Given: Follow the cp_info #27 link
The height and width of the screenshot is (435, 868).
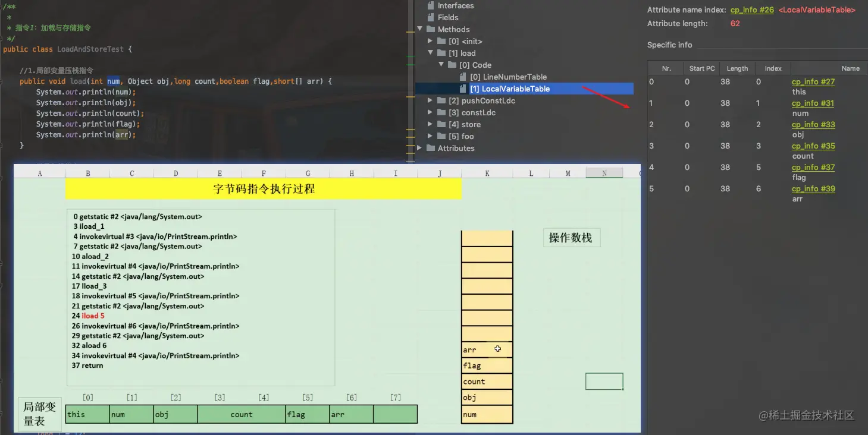Looking at the screenshot, I should 813,81.
